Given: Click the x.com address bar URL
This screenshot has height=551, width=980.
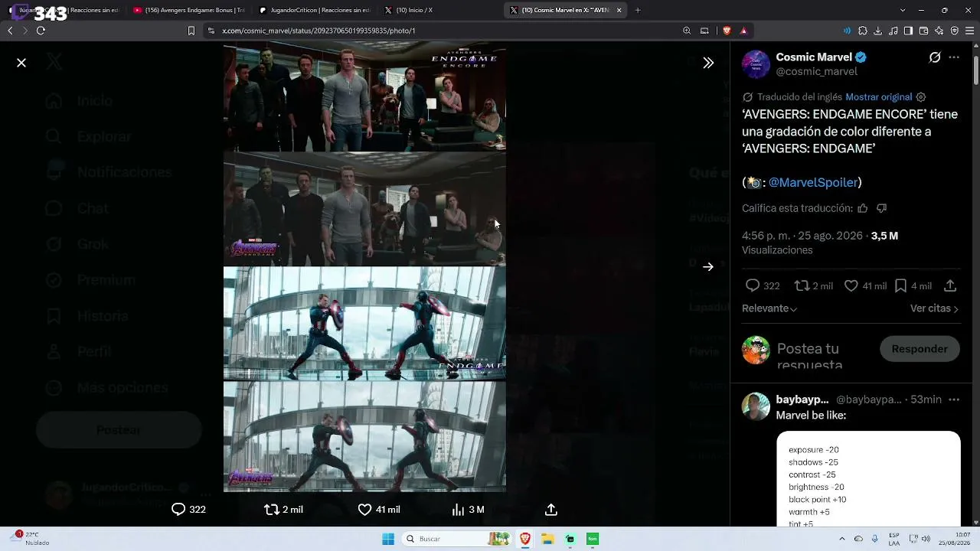Looking at the screenshot, I should click(318, 31).
